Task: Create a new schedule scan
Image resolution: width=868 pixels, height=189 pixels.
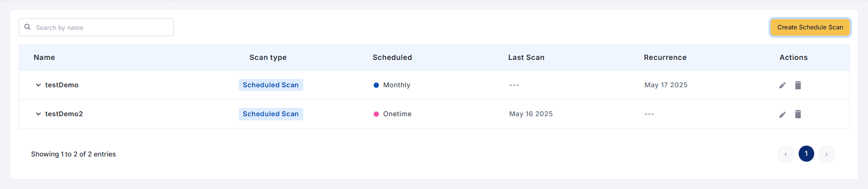Action: tap(810, 27)
